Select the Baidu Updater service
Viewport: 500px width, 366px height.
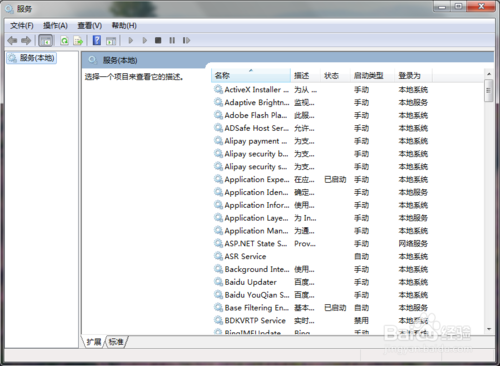coord(321,282)
